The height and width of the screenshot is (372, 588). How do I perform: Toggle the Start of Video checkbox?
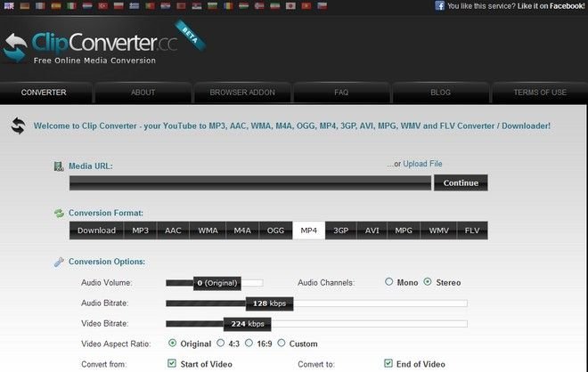[172, 363]
